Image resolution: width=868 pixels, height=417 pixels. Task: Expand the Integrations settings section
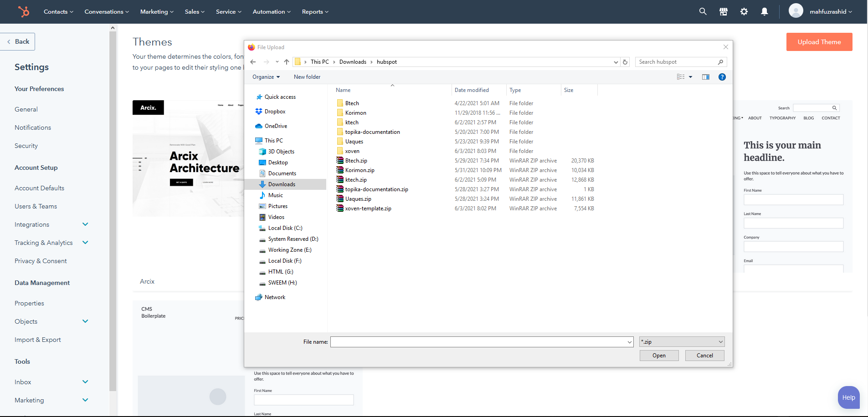[x=85, y=224]
